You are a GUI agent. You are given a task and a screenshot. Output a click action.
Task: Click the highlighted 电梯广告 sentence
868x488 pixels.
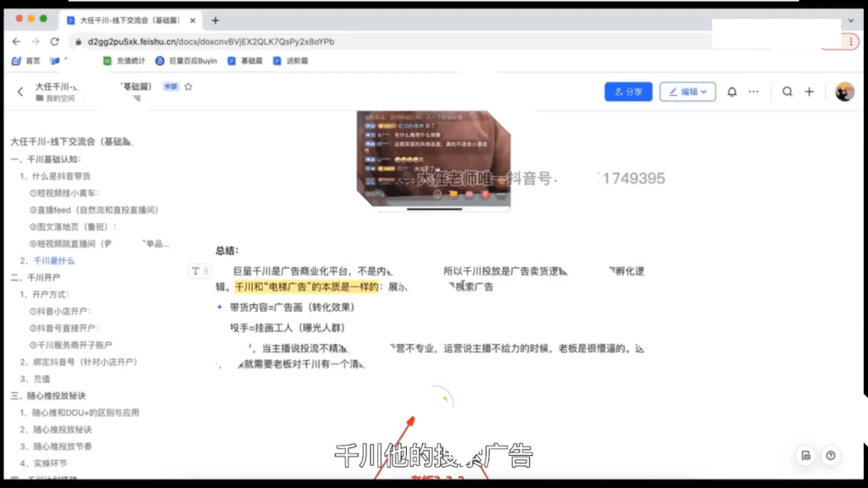click(307, 286)
